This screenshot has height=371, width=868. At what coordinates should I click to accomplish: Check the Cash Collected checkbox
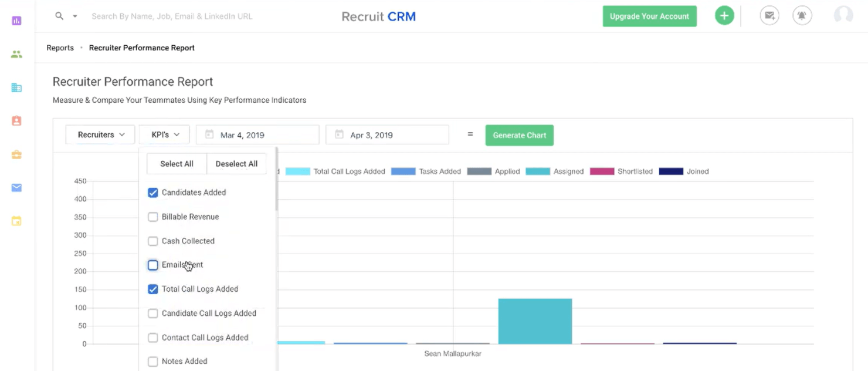[x=153, y=241]
